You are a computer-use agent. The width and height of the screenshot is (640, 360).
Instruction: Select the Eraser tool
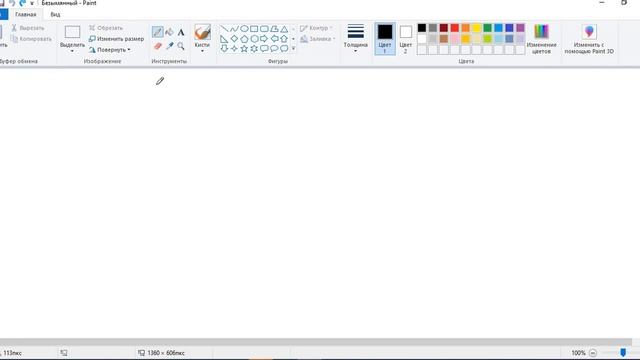(158, 46)
